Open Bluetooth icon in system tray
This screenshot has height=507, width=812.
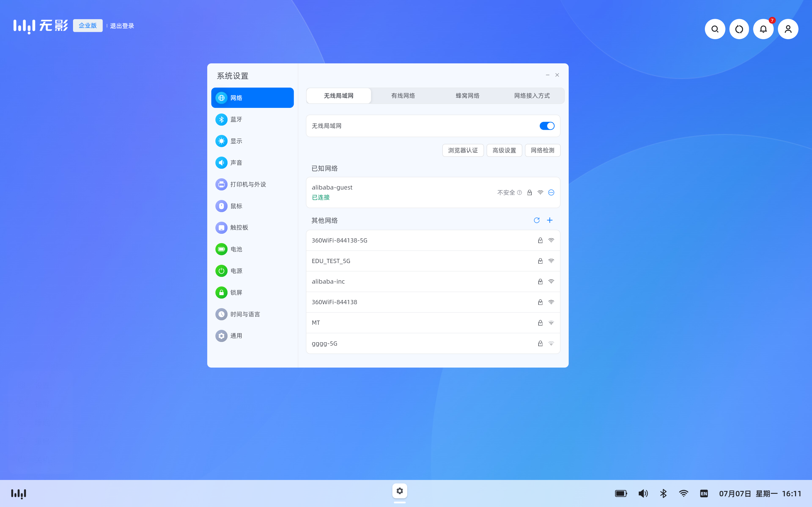tap(663, 493)
